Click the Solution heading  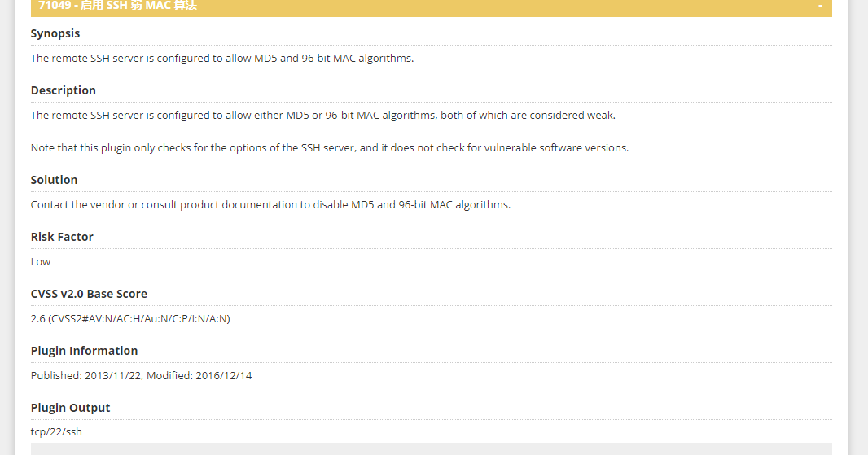54,180
